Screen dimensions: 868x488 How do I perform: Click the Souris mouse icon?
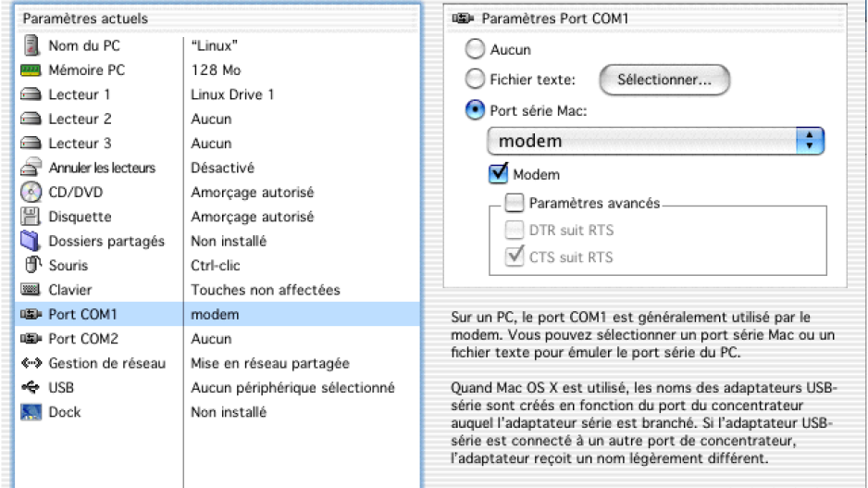pos(32,265)
